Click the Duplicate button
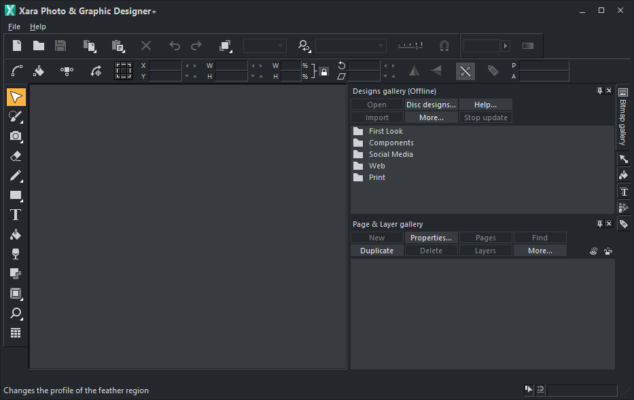634x400 pixels. [x=377, y=251]
